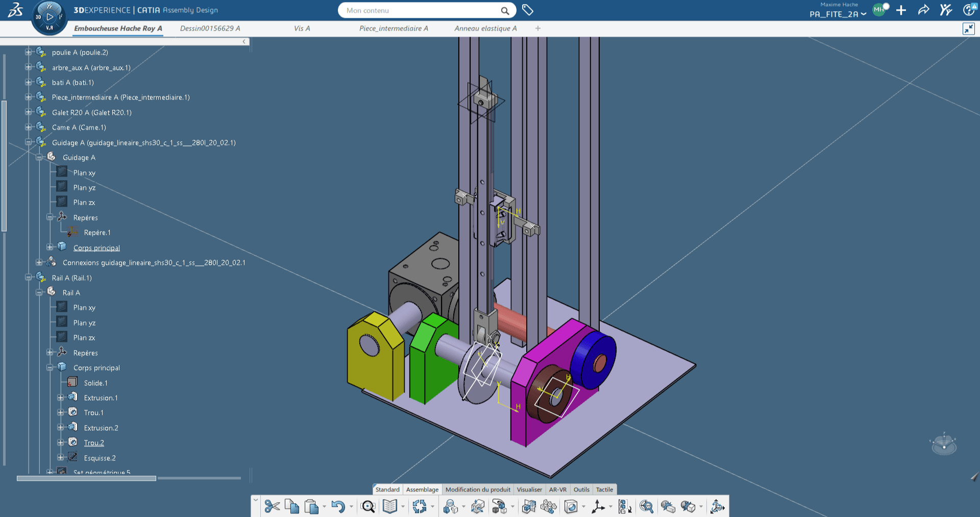Select Solide.1 in the tree
Image resolution: width=980 pixels, height=517 pixels.
(x=96, y=383)
